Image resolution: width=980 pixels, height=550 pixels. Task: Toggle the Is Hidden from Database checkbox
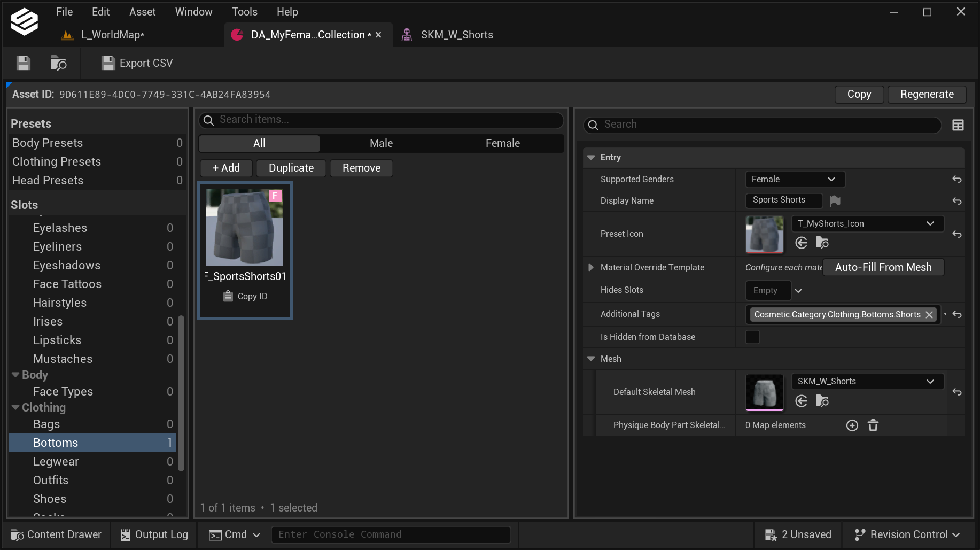point(752,337)
